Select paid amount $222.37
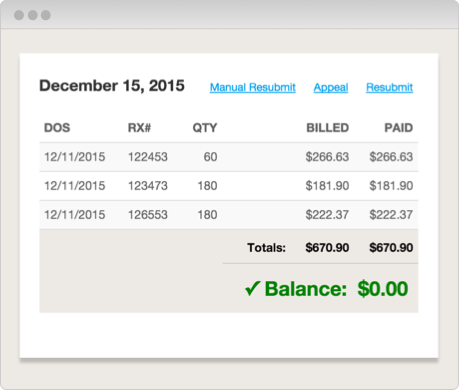459x390 pixels. [x=391, y=215]
